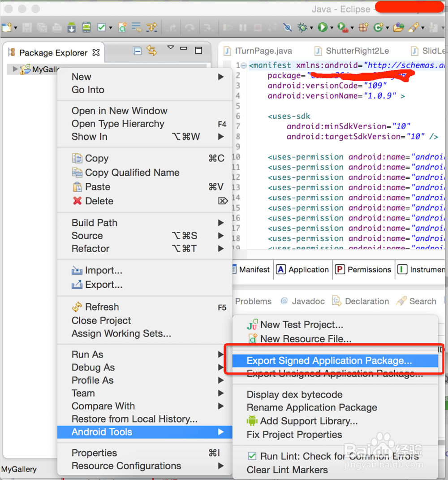Select Open Type Hierarchy

click(x=145, y=124)
